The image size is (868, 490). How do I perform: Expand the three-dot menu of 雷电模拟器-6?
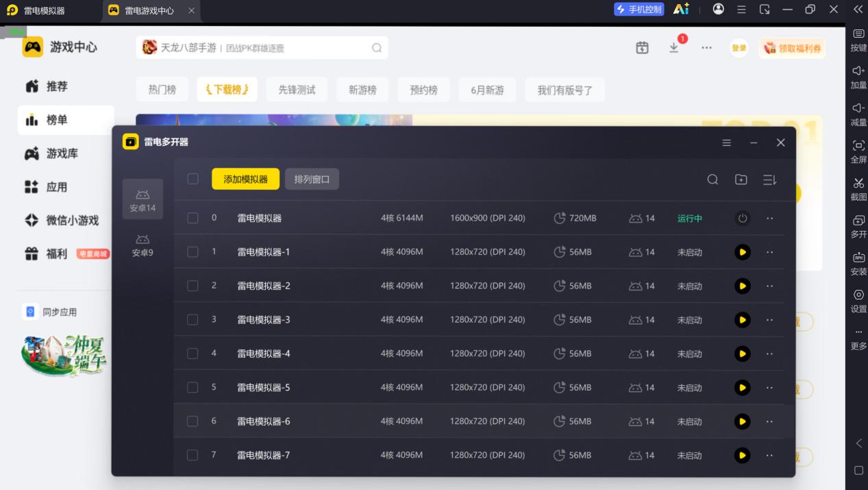click(x=769, y=421)
